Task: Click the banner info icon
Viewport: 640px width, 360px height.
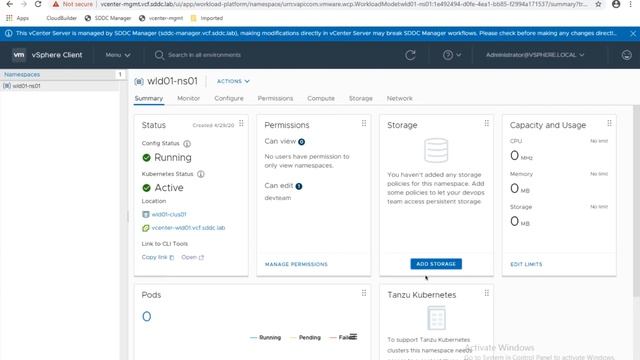Action: (x=9, y=33)
